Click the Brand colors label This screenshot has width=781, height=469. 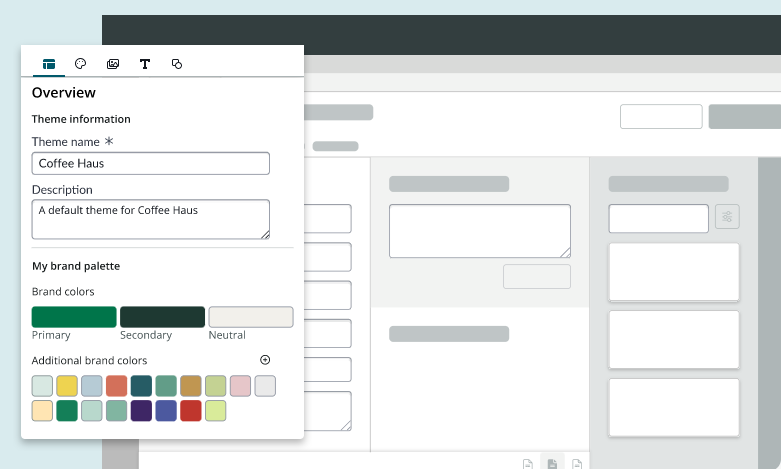tap(63, 292)
